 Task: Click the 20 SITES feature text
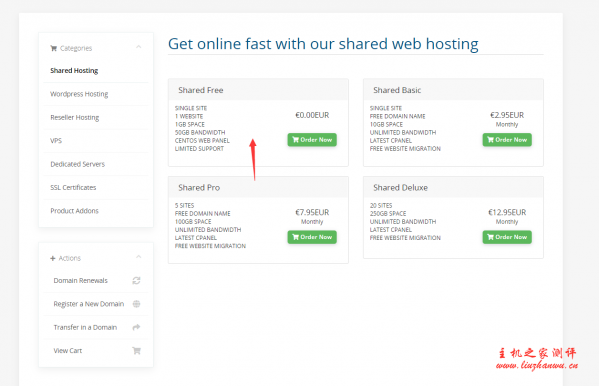(x=381, y=206)
